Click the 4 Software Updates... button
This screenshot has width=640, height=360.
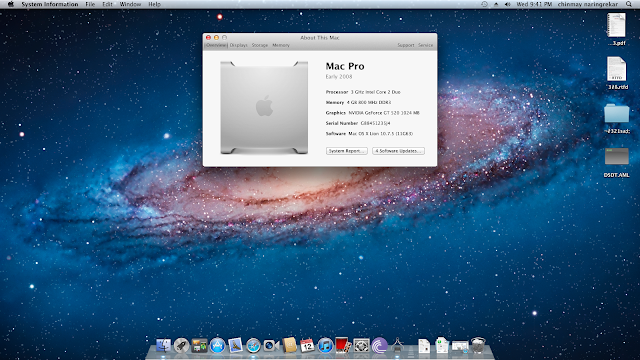tap(398, 151)
